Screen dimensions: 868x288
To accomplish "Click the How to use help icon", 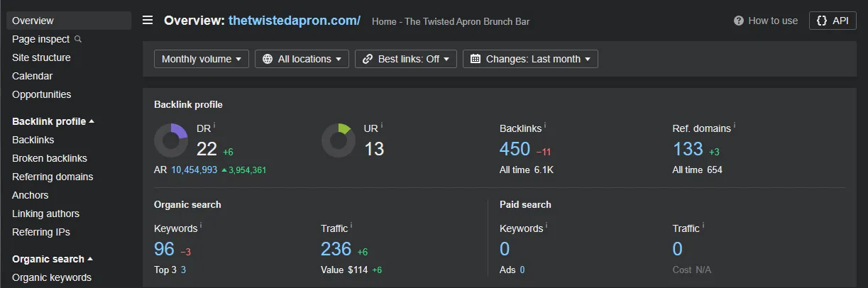I will 739,21.
